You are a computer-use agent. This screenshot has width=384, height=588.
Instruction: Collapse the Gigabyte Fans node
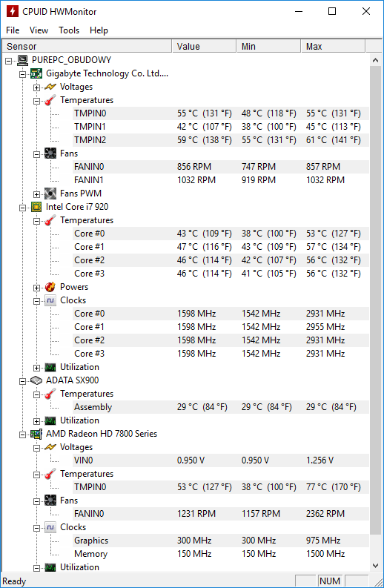36,154
